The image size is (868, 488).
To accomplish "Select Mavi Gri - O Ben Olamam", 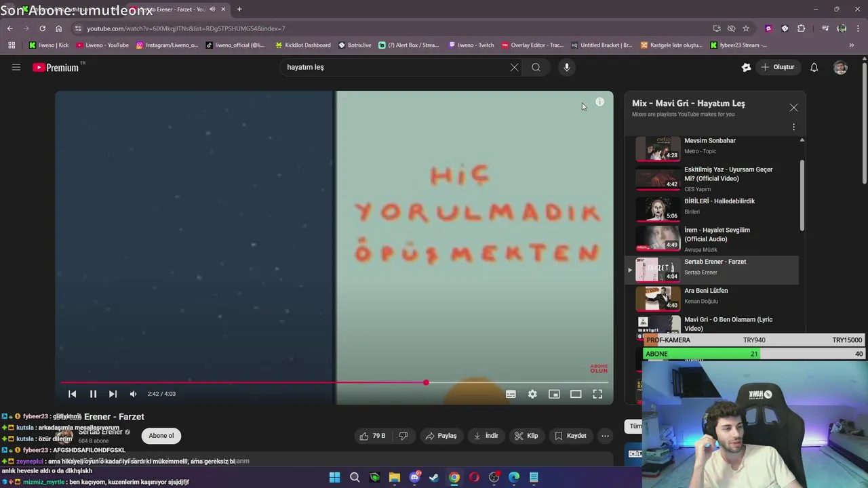I will 712,324.
